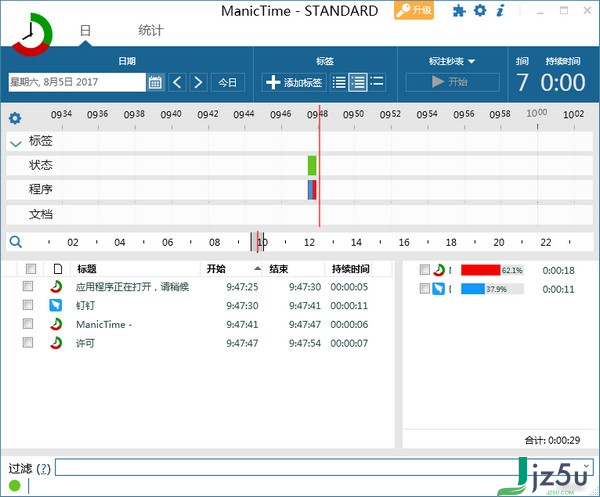Check the 钉钉 row checkbox
This screenshot has height=497, width=600.
pyautogui.click(x=28, y=305)
